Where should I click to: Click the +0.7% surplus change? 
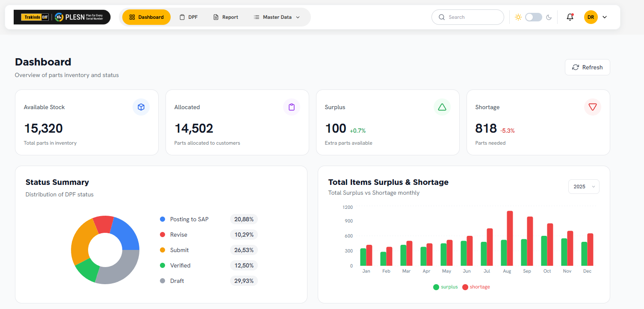coord(357,131)
